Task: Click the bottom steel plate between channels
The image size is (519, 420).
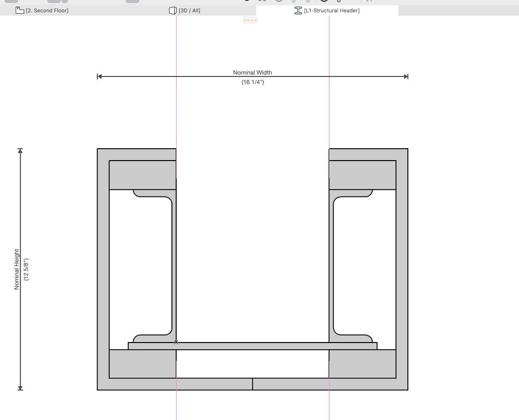Action: (x=252, y=345)
